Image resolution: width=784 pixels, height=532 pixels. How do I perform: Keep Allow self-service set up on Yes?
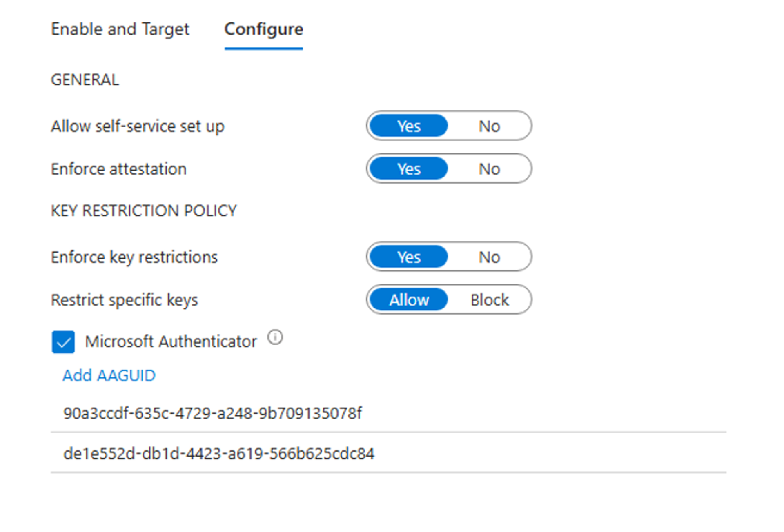coord(408,126)
